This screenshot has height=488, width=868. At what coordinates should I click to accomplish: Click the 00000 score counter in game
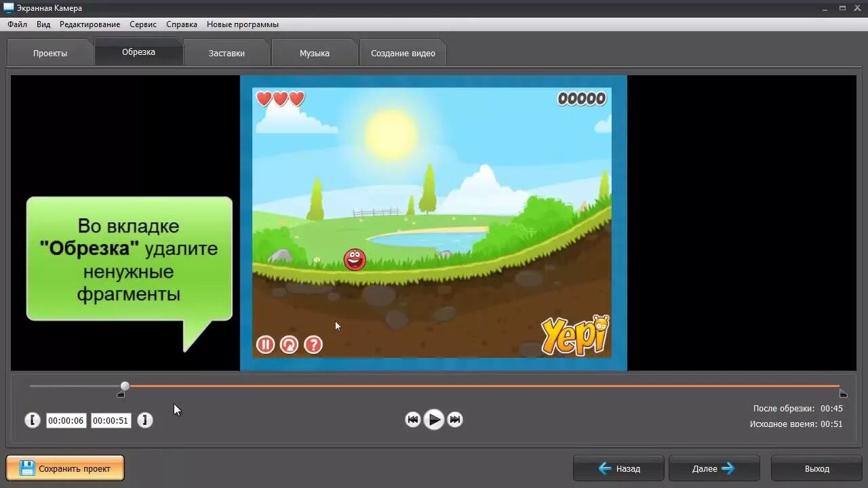coord(582,99)
